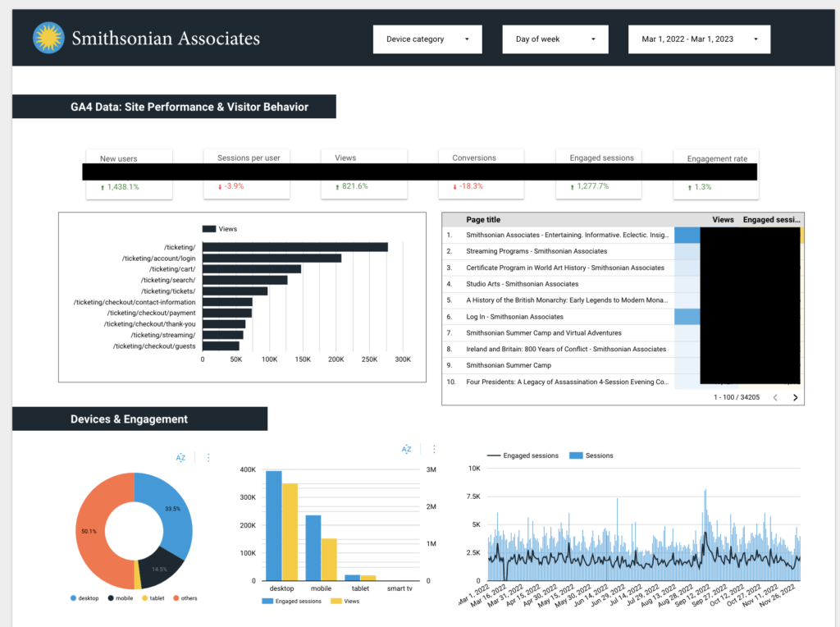
Task: Click the Sessions per user scorecard label
Action: pos(249,158)
